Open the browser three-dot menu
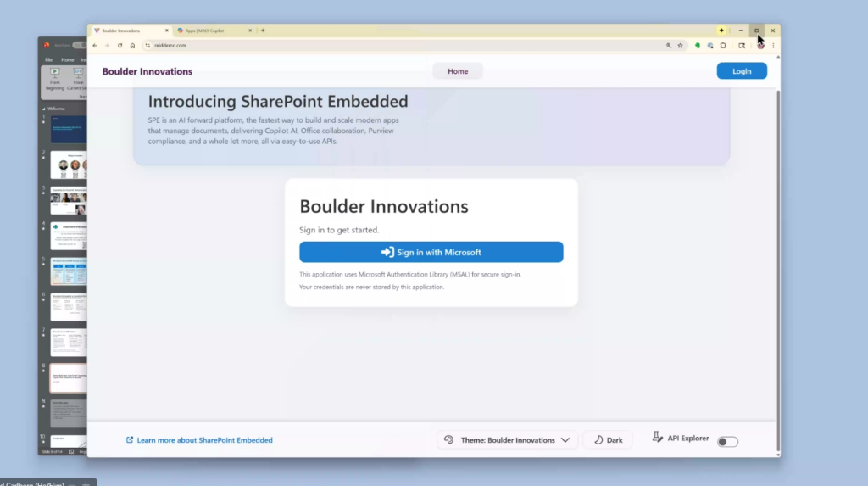This screenshot has height=486, width=868. [773, 46]
